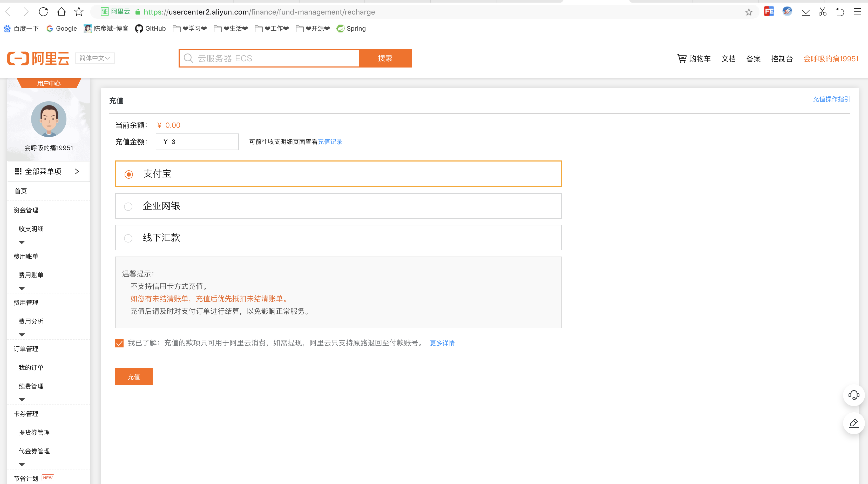Click the user avatar image
The width and height of the screenshot is (868, 484).
pyautogui.click(x=49, y=119)
